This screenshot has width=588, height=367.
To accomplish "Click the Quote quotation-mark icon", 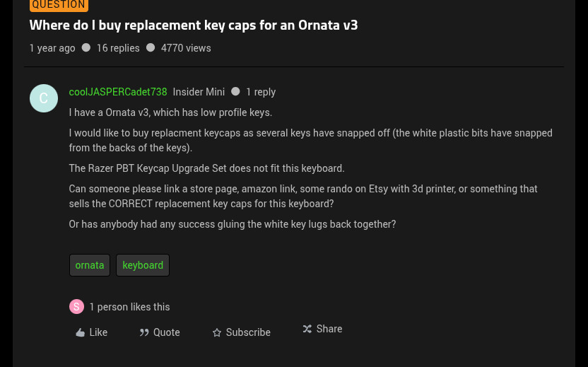I will pyautogui.click(x=144, y=332).
